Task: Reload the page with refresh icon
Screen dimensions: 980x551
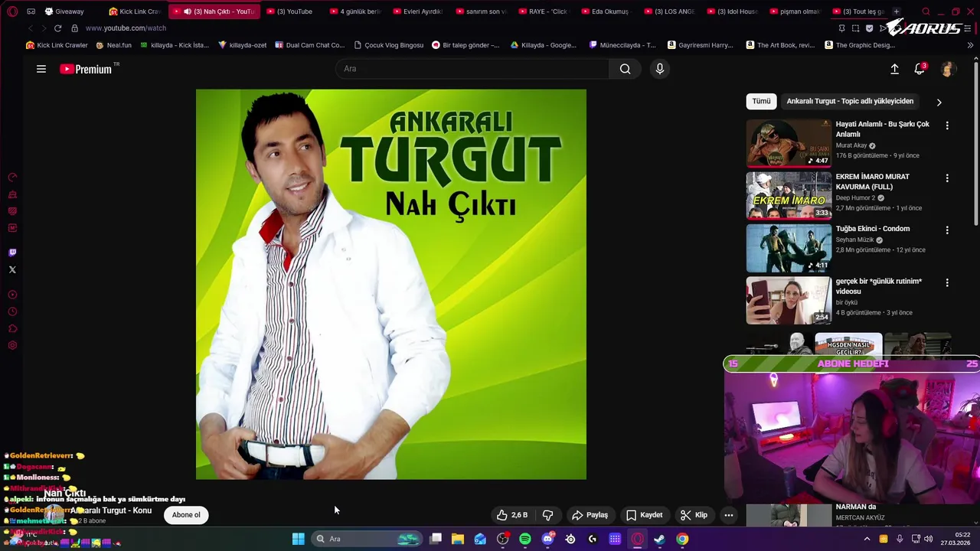Action: 57,28
